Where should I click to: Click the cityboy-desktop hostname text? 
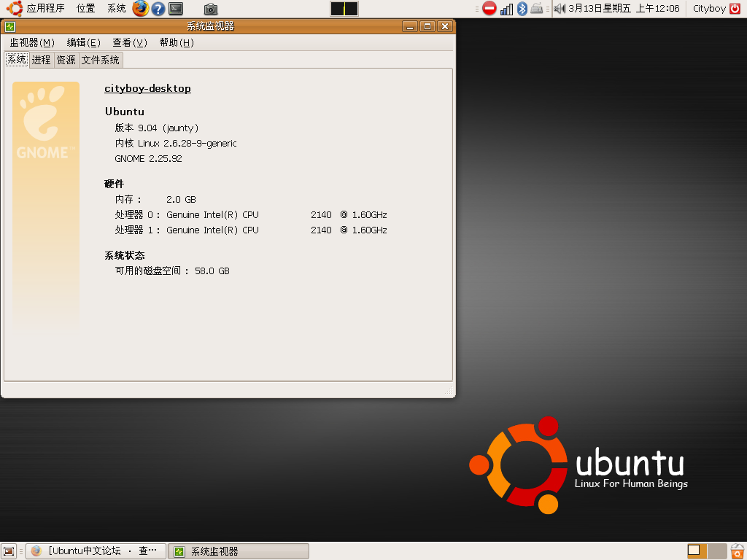pyautogui.click(x=147, y=88)
